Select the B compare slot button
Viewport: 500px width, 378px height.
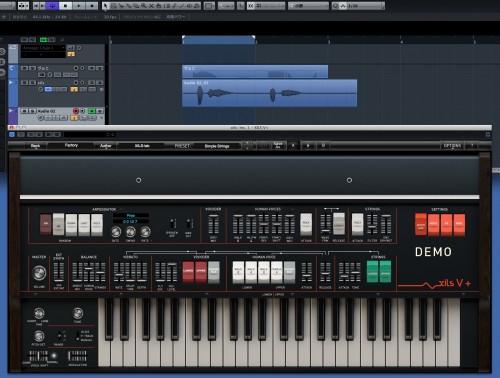coord(323,145)
